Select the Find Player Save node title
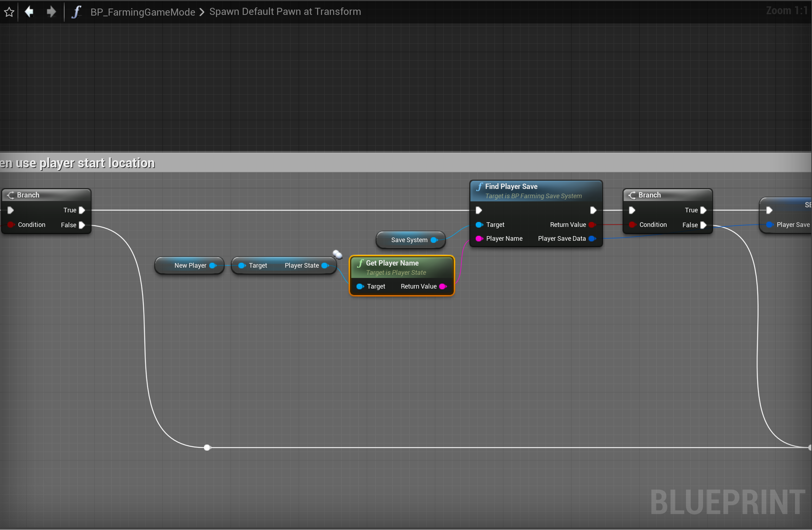Image resolution: width=812 pixels, height=530 pixels. pos(511,186)
